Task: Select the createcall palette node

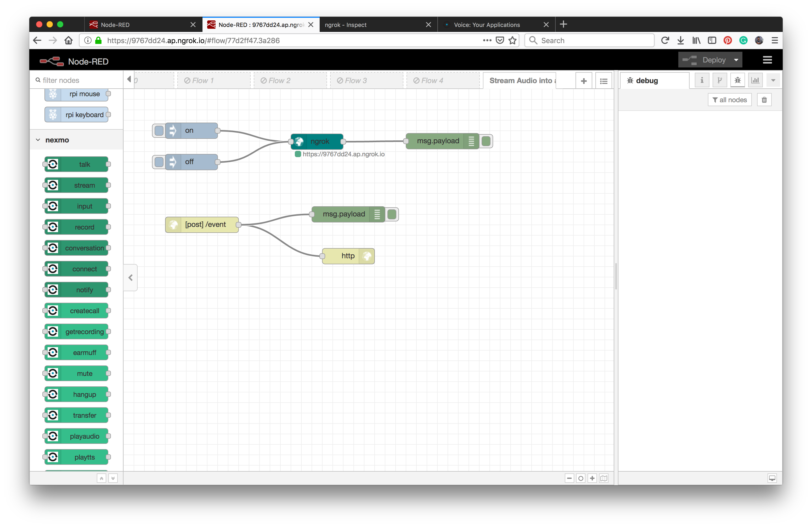Action: 76,311
